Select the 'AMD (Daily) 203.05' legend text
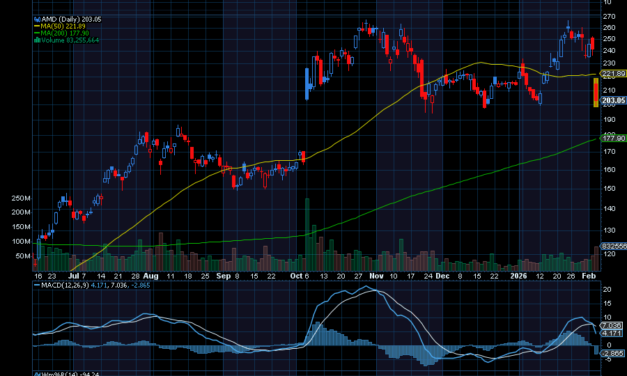 click(71, 19)
